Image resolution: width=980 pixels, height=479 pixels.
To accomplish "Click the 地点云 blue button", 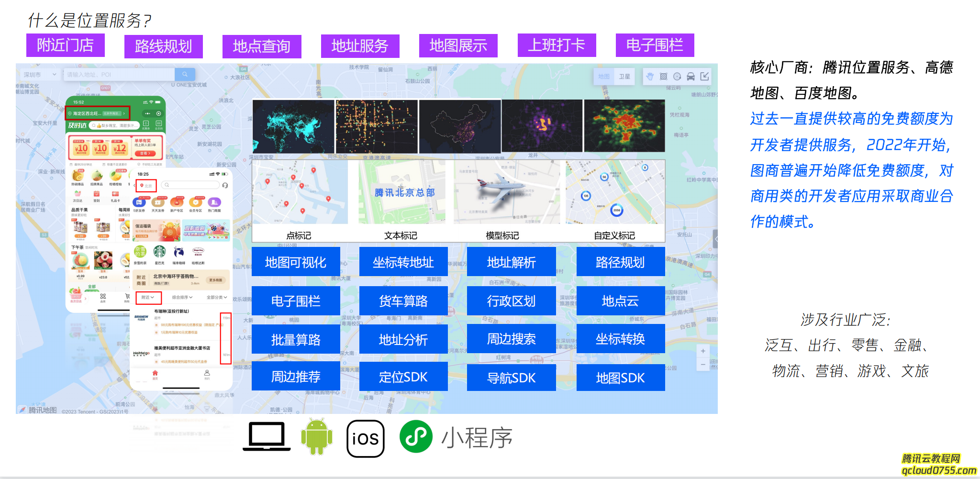I will [621, 301].
